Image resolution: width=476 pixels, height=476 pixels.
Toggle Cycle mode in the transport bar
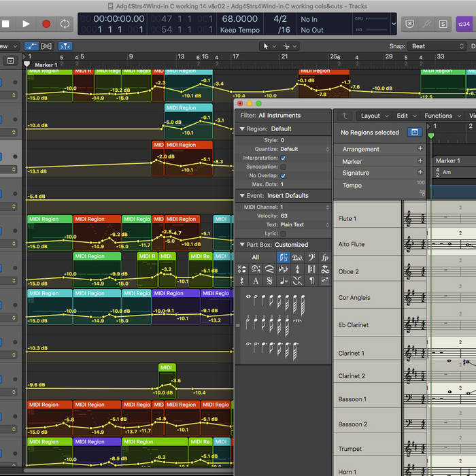(65, 24)
